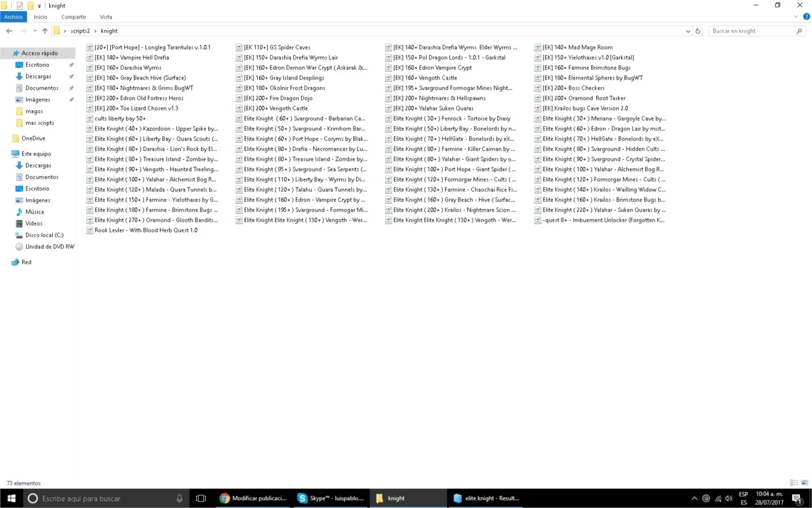Click the quick access properties icon
The height and width of the screenshot is (508, 812).
[x=19, y=6]
